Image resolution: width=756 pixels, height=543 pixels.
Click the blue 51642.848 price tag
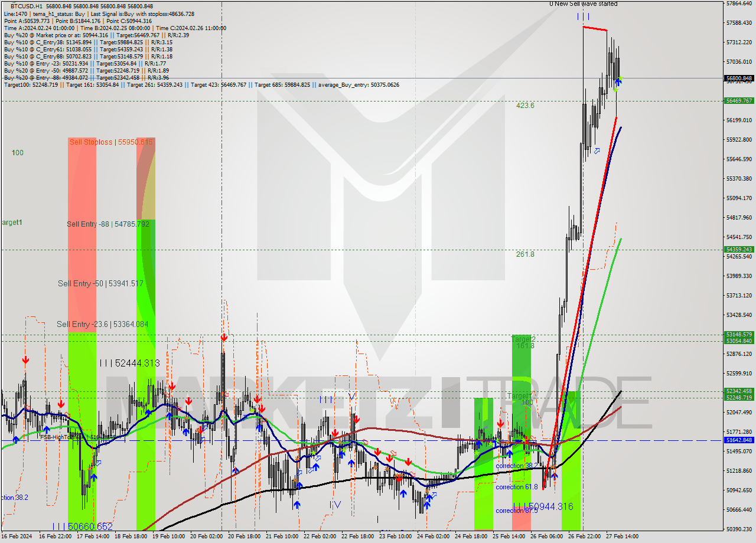point(739,440)
